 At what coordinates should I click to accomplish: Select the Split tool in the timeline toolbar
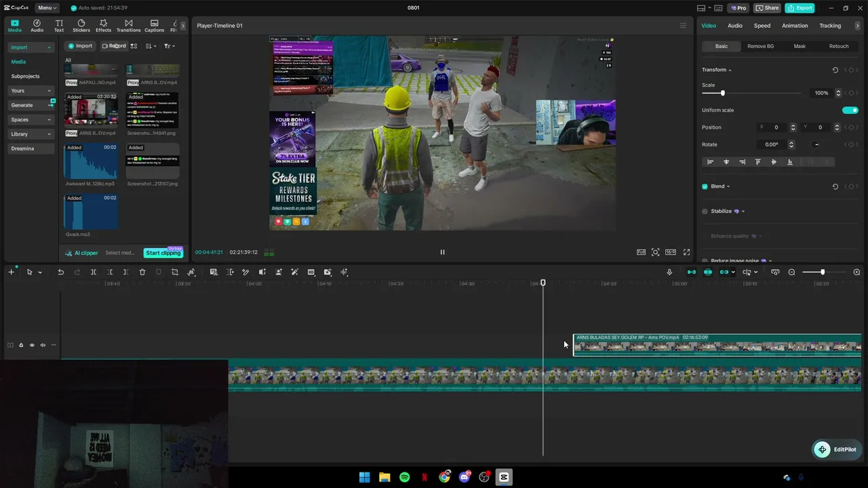(94, 272)
